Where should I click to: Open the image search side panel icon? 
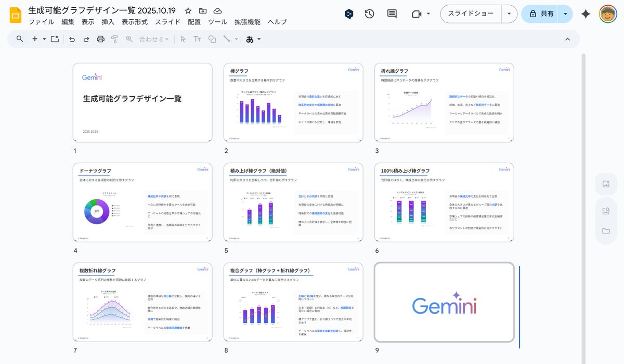(606, 211)
